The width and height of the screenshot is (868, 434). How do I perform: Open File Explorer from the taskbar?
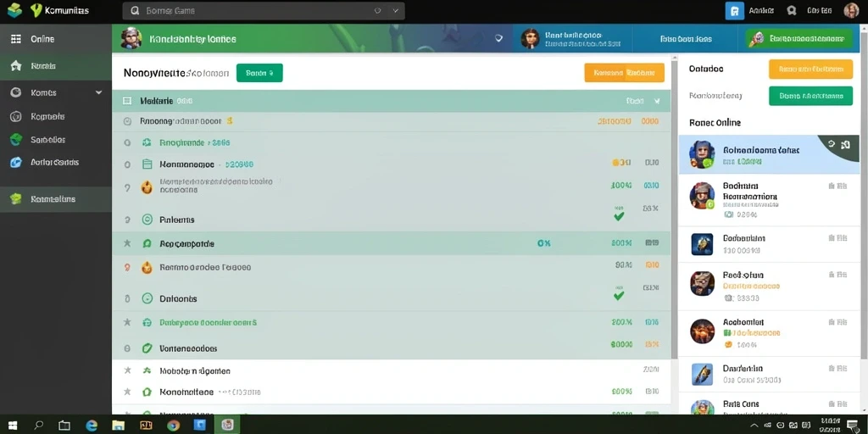point(118,426)
